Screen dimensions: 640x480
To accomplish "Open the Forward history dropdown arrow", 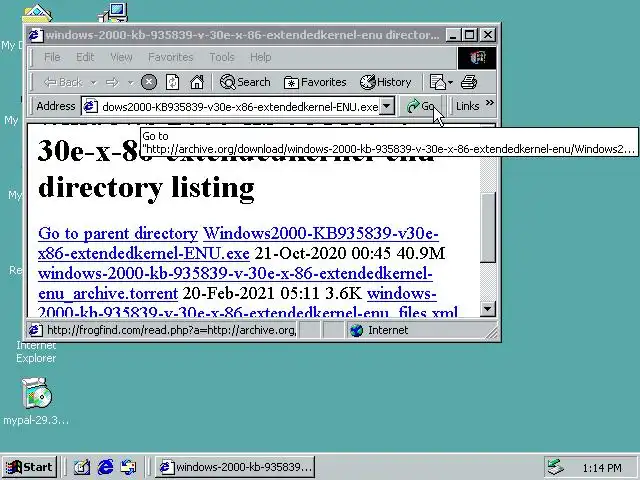I will click(131, 83).
